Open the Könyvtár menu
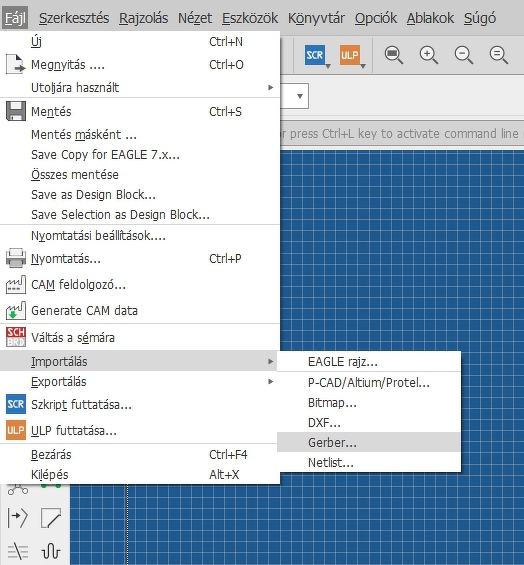The width and height of the screenshot is (524, 565). (x=316, y=18)
